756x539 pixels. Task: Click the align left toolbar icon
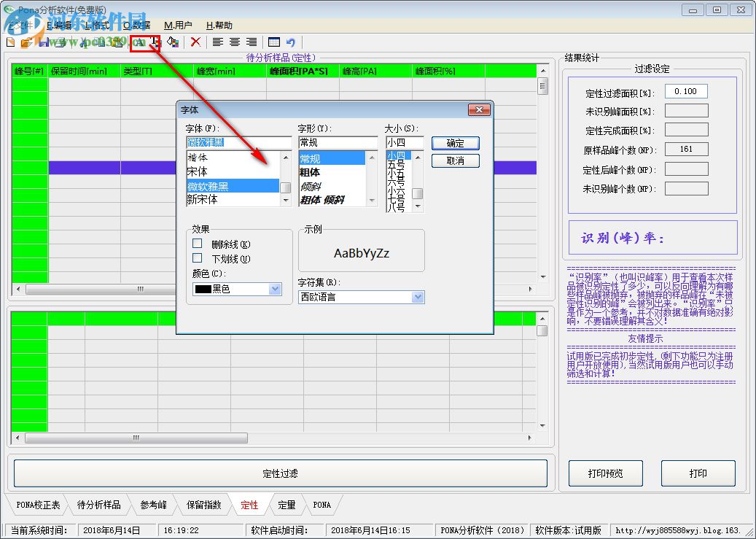click(x=217, y=42)
